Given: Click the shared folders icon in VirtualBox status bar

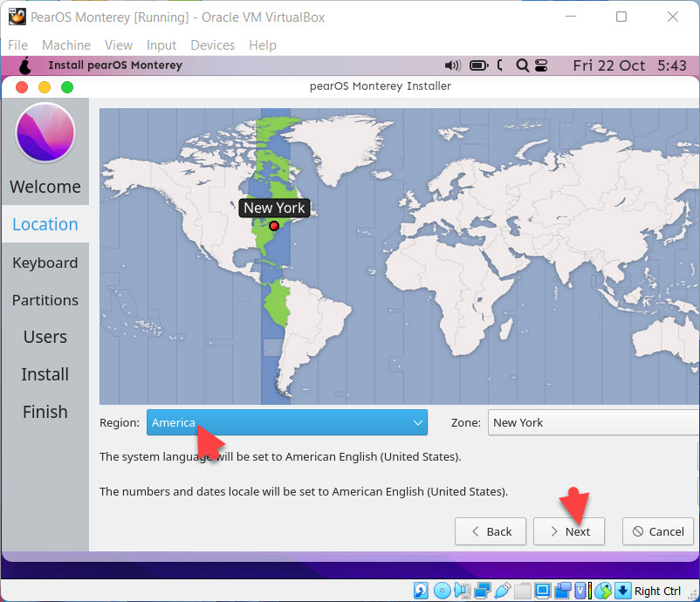Looking at the screenshot, I should (x=522, y=591).
